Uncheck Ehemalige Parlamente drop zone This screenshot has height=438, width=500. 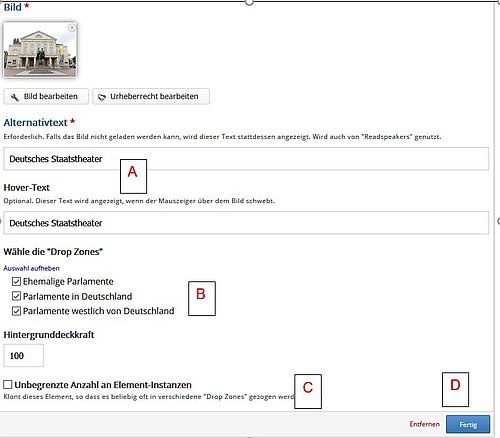tap(16, 282)
